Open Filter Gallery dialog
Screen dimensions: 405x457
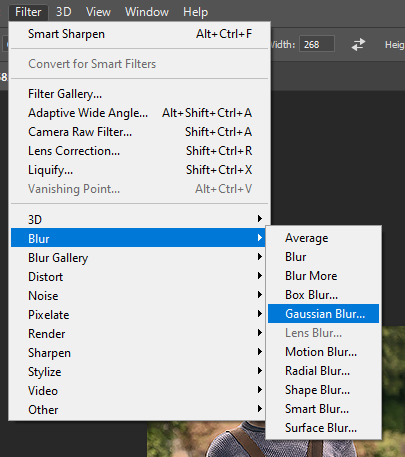[x=139, y=94]
